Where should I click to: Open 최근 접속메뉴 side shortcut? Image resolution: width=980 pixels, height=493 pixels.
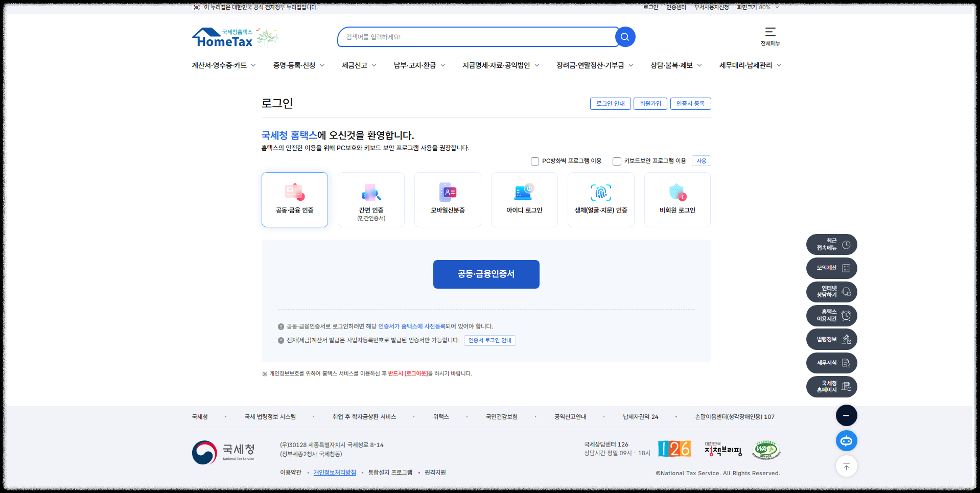[831, 245]
